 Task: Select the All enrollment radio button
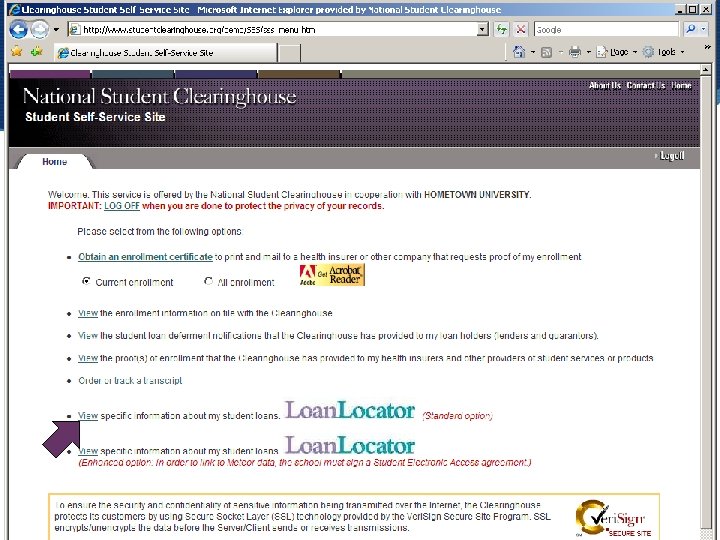[208, 281]
